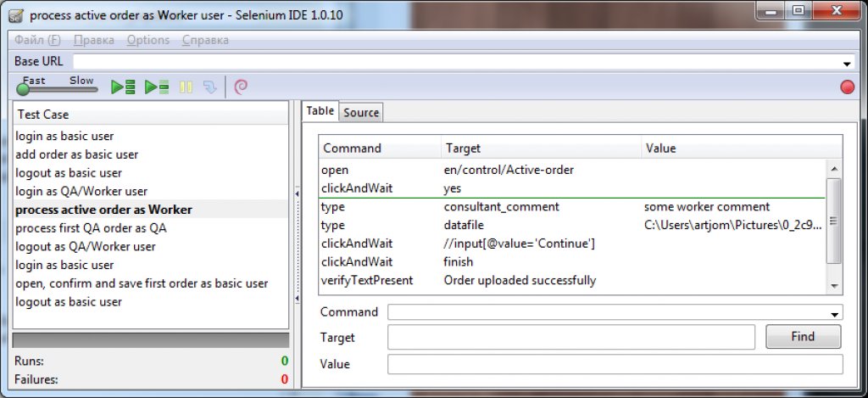Click into the Target input field
The height and width of the screenshot is (398, 868).
pos(570,338)
